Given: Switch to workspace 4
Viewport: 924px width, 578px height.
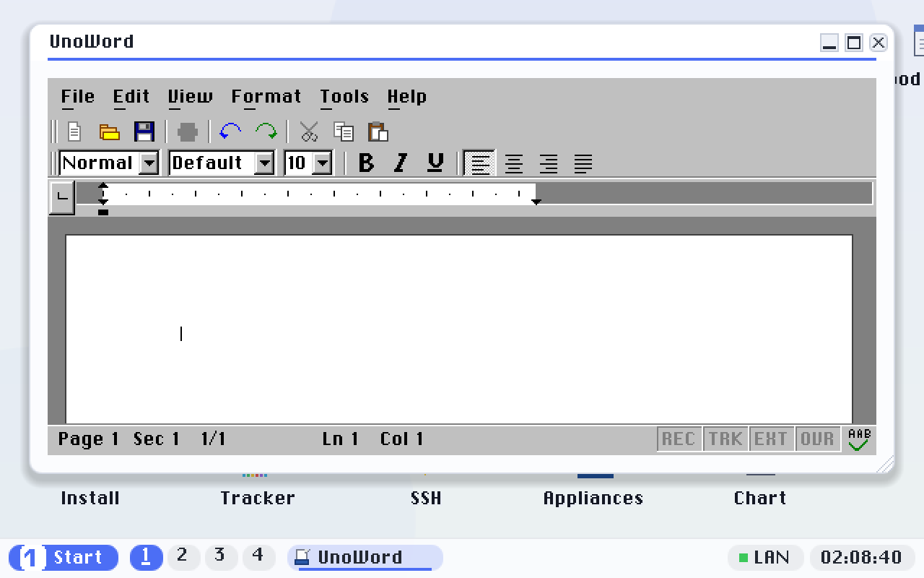Looking at the screenshot, I should click(x=258, y=557).
